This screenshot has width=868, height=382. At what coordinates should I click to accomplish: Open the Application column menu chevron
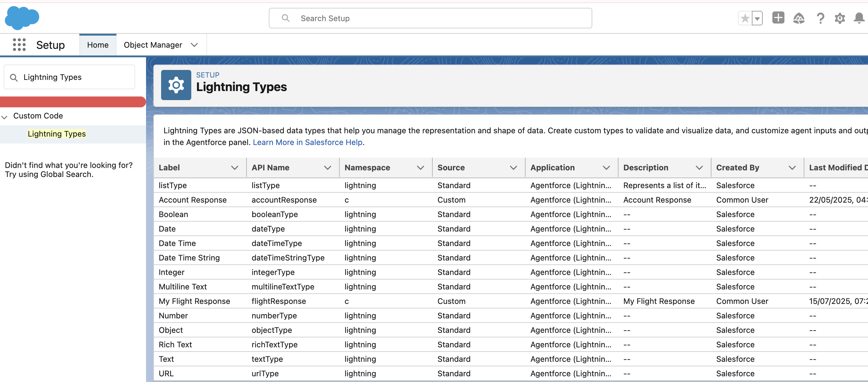[606, 168]
